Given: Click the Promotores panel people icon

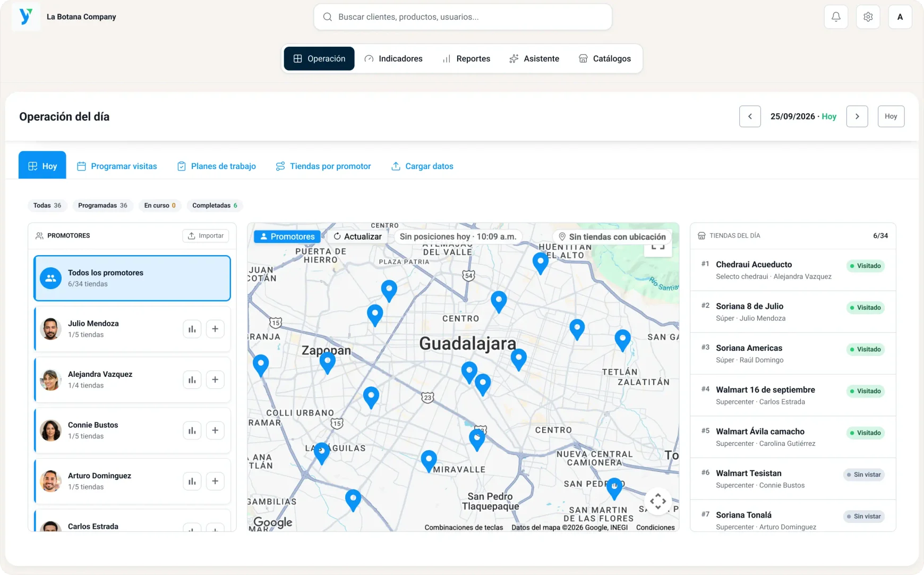Looking at the screenshot, I should tap(39, 235).
